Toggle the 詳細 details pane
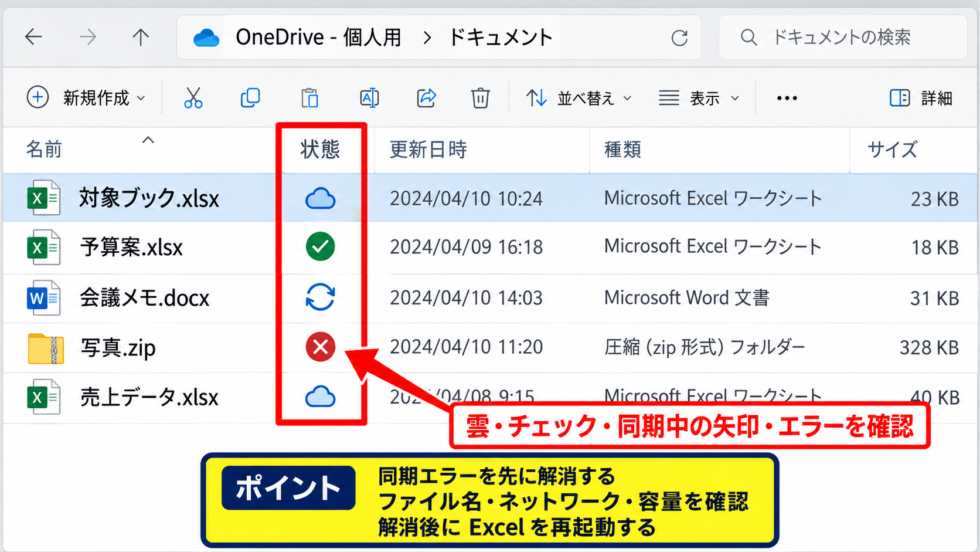 coord(921,98)
